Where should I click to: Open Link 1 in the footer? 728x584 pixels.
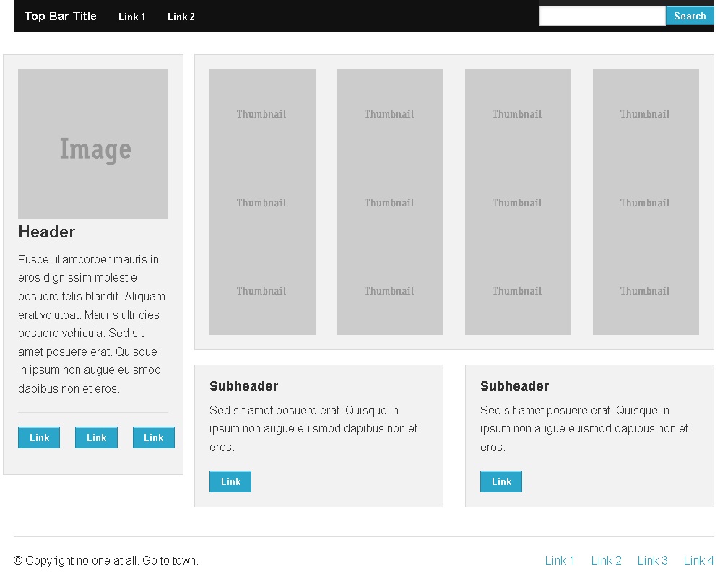[560, 560]
